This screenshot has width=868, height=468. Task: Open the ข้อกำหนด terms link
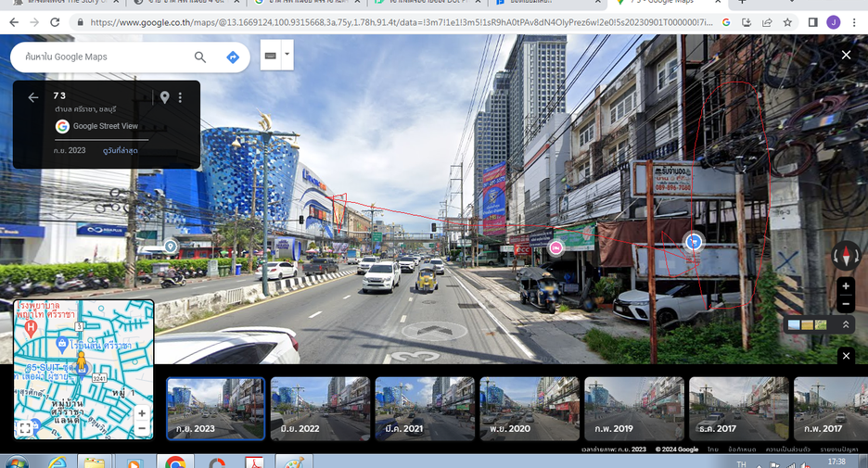(742, 449)
